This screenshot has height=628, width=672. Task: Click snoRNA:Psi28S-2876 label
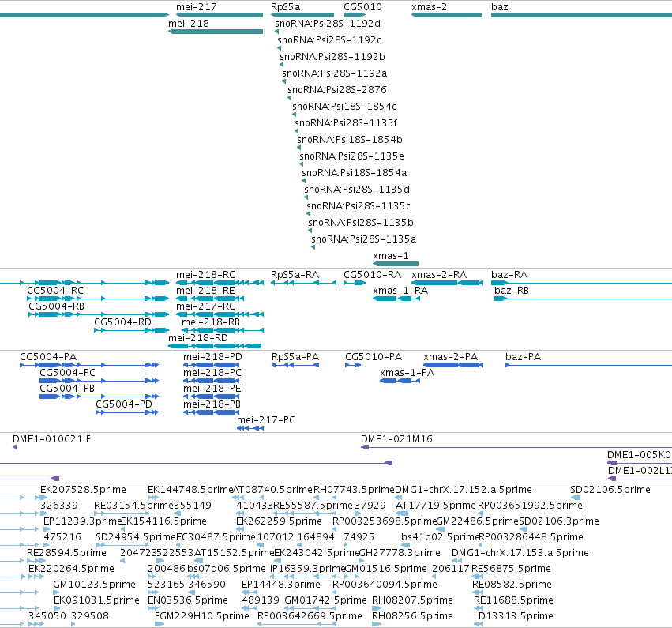(337, 89)
